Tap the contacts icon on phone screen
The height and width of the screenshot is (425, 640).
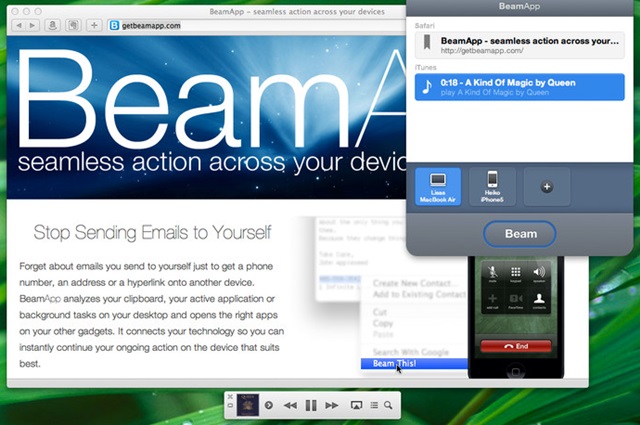[x=539, y=301]
